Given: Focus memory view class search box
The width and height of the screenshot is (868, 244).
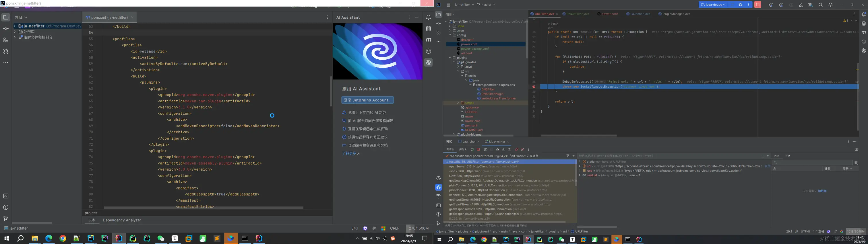Looking at the screenshot, I should 812,163.
